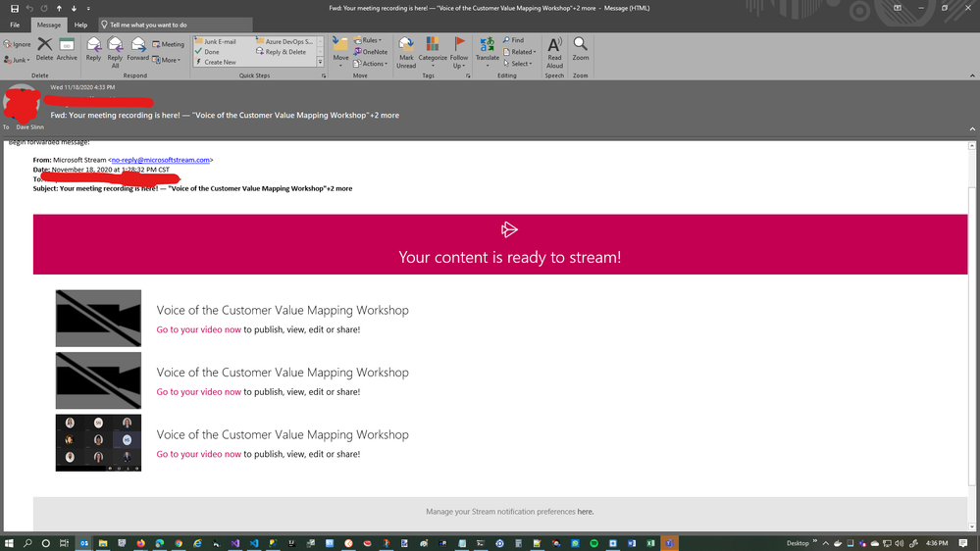This screenshot has width=980, height=551.
Task: Collapse the message header chevron
Action: (x=972, y=128)
